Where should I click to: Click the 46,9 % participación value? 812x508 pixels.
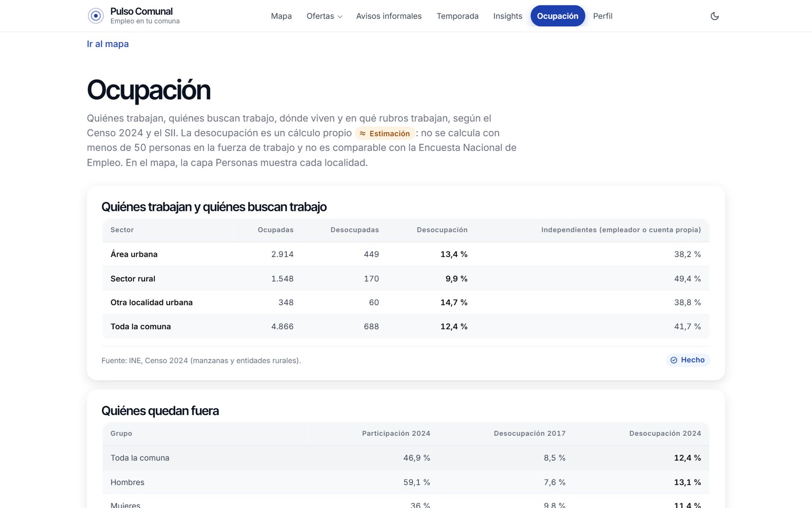pos(417,458)
